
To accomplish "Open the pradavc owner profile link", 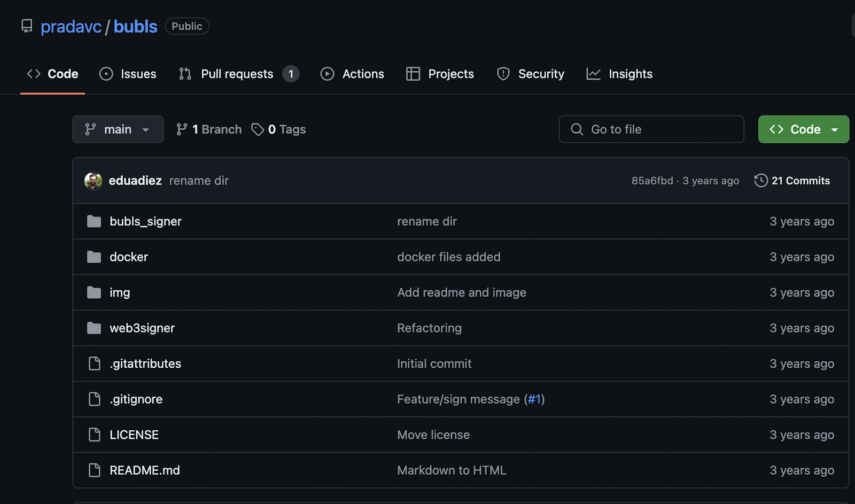I will point(71,27).
